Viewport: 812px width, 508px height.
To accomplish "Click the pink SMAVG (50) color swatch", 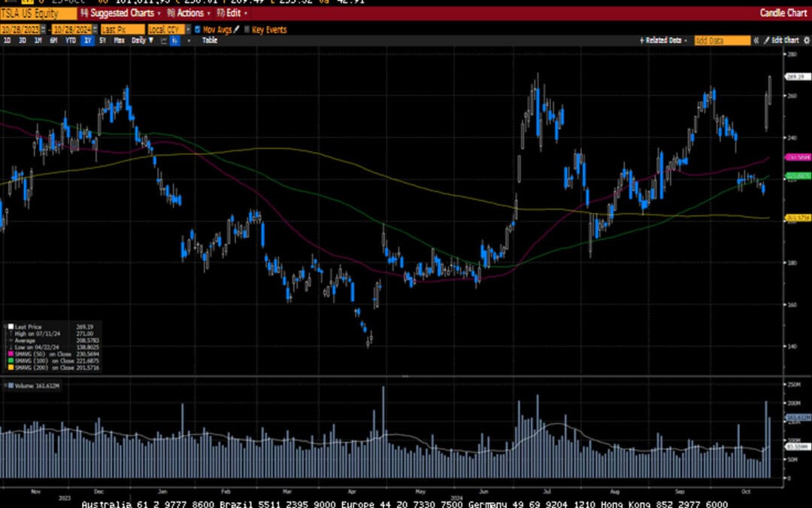I will click(x=10, y=354).
